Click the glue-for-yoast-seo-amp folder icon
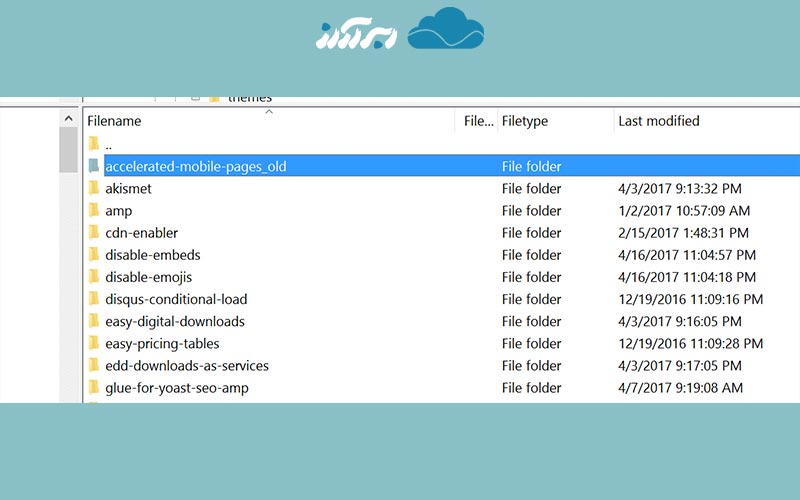This screenshot has height=500, width=800. coord(94,387)
